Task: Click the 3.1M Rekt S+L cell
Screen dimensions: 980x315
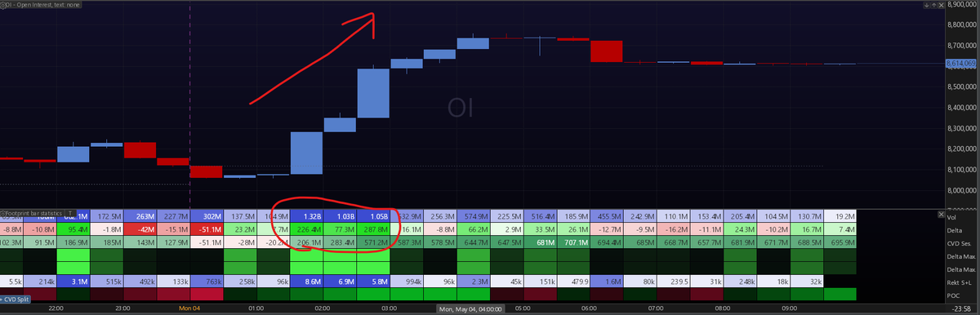Action: click(73, 282)
